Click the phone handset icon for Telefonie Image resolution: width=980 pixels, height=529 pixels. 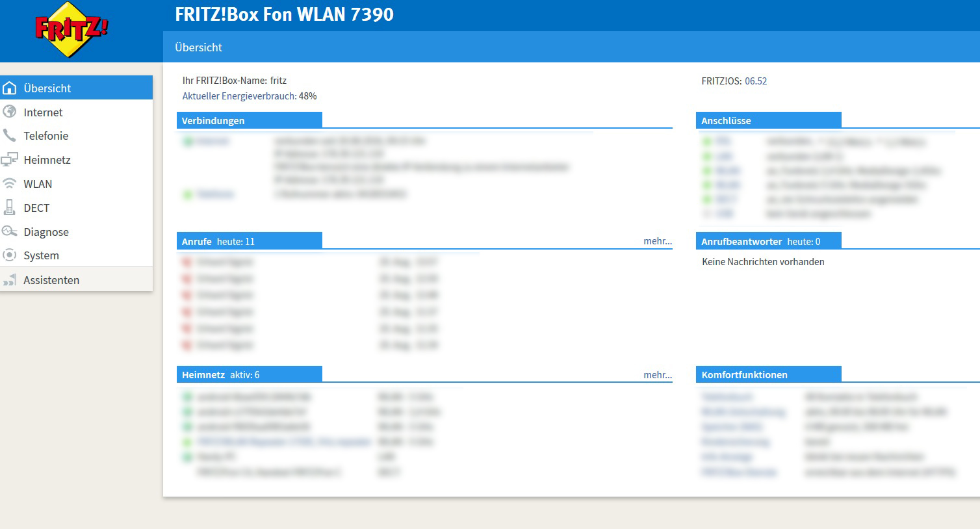pyautogui.click(x=10, y=135)
